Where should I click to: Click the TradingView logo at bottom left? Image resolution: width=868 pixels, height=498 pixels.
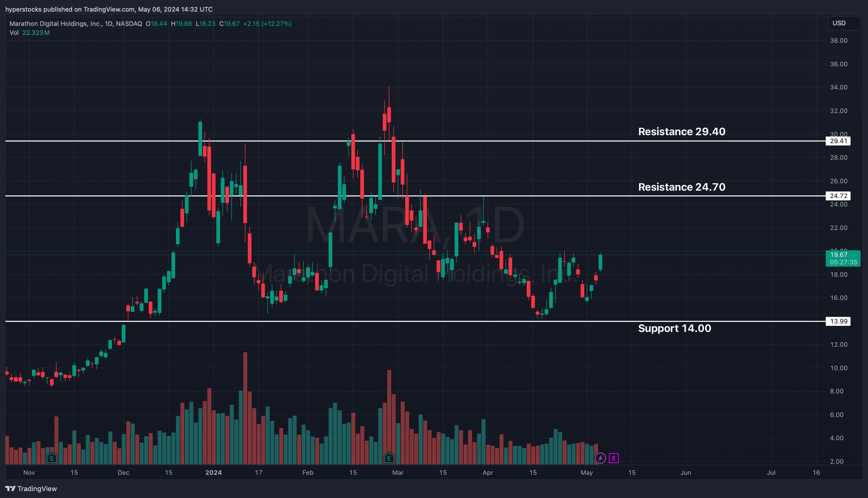coord(31,489)
